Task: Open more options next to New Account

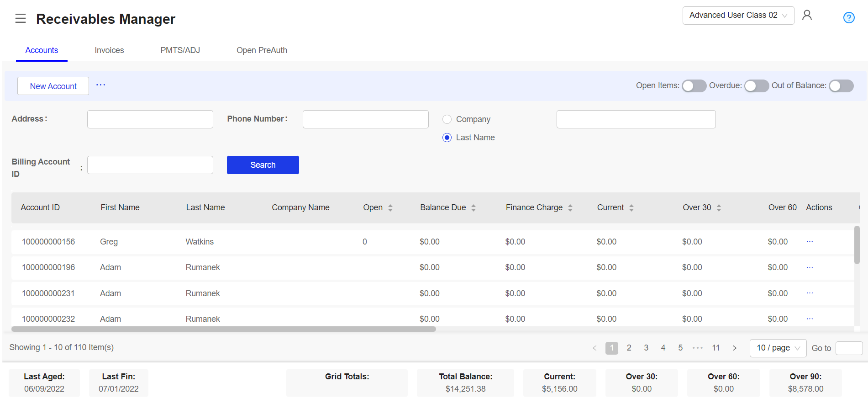Action: [101, 85]
